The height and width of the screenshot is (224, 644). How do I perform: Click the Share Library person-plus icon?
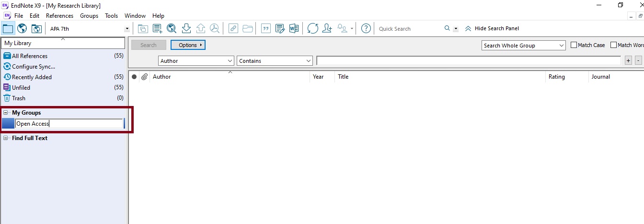click(327, 28)
